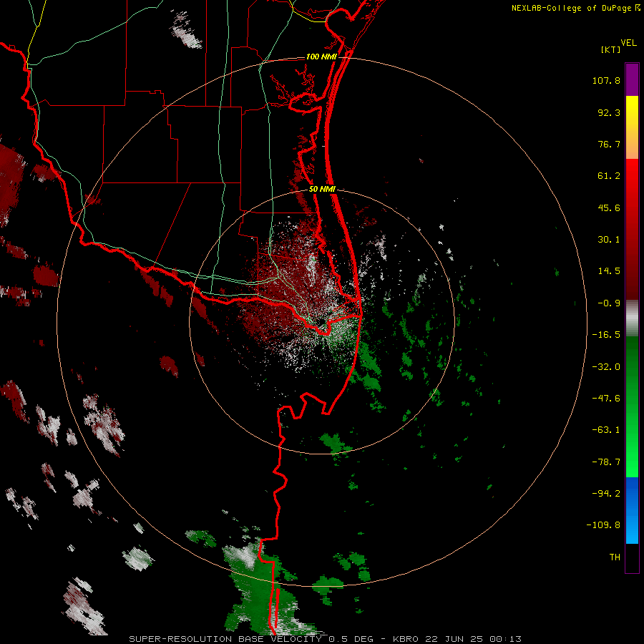Image resolution: width=644 pixels, height=644 pixels.
Task: Click the 92.3 velocity scale value
Action: [609, 112]
